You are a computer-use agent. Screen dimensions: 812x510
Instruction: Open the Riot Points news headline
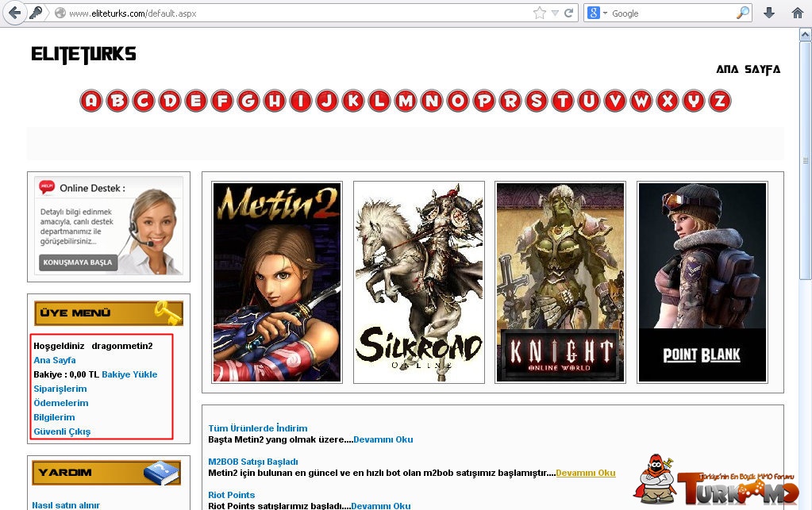[232, 495]
